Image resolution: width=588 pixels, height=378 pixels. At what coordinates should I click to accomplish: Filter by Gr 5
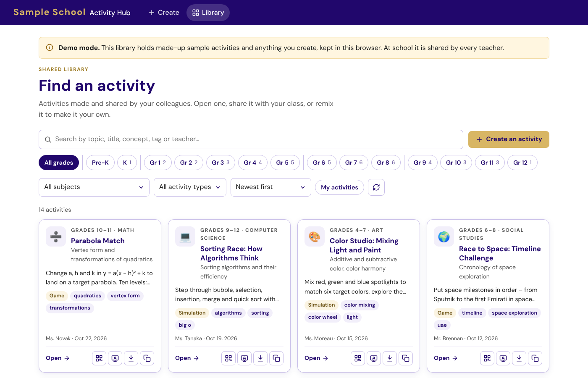[285, 163]
